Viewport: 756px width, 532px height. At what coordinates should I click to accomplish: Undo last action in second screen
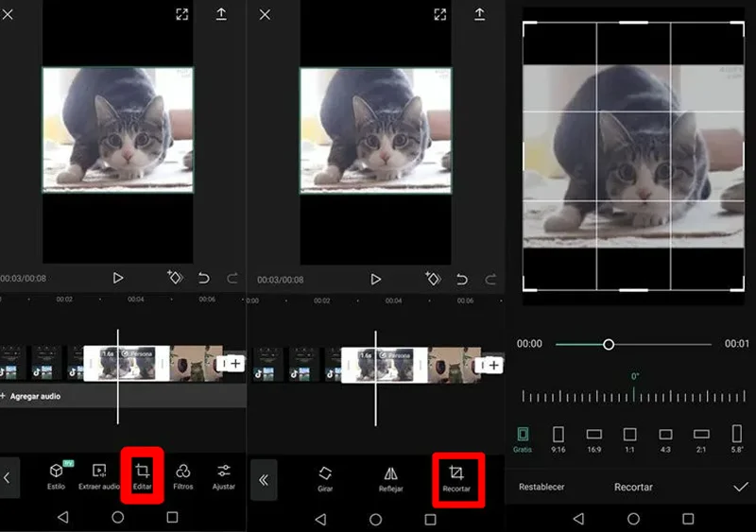(462, 280)
